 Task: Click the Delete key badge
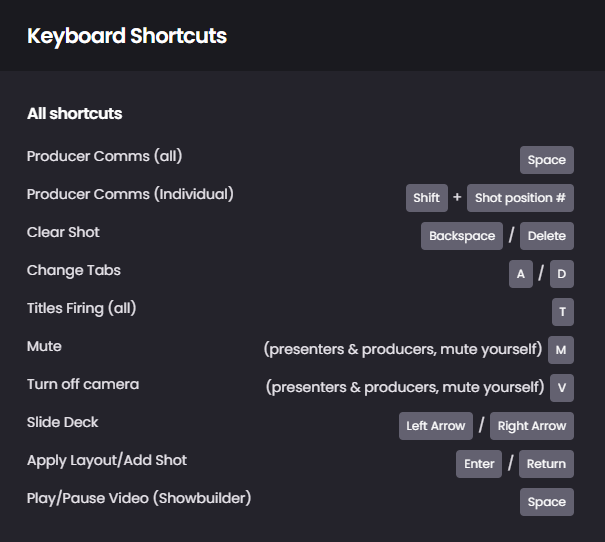point(547,236)
